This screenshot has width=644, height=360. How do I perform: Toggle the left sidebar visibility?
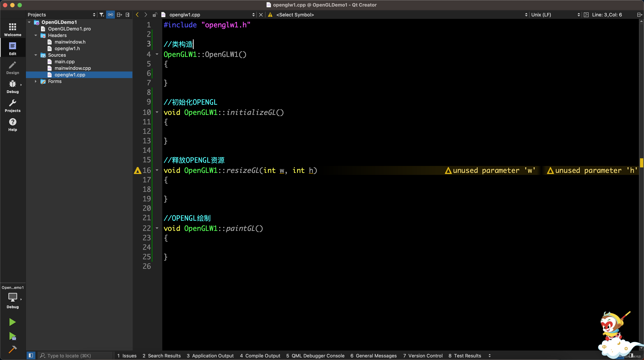point(31,355)
